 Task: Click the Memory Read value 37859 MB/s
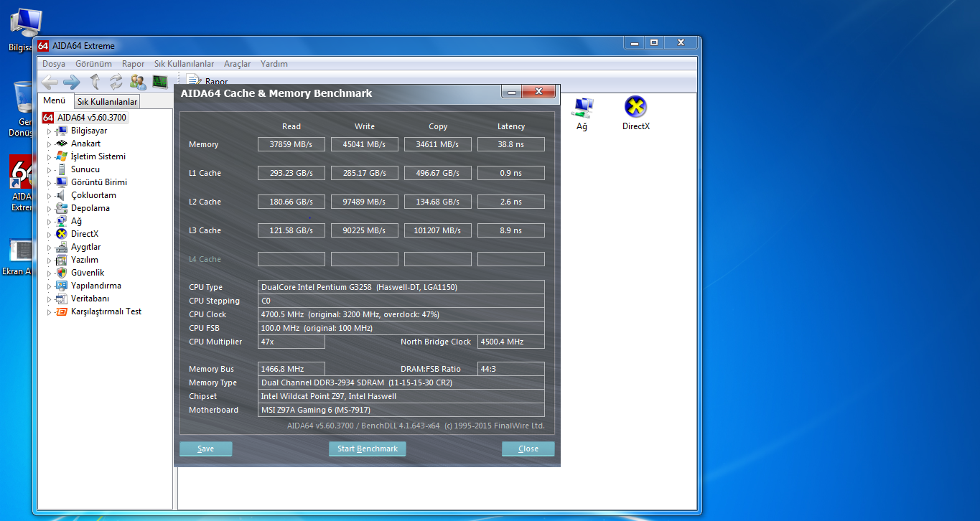pos(291,144)
